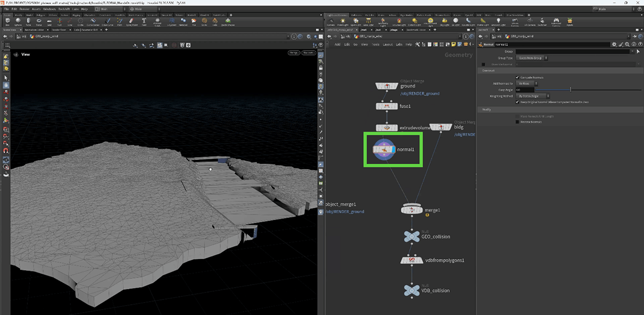Open the Add Normals to dropdown

[x=526, y=83]
